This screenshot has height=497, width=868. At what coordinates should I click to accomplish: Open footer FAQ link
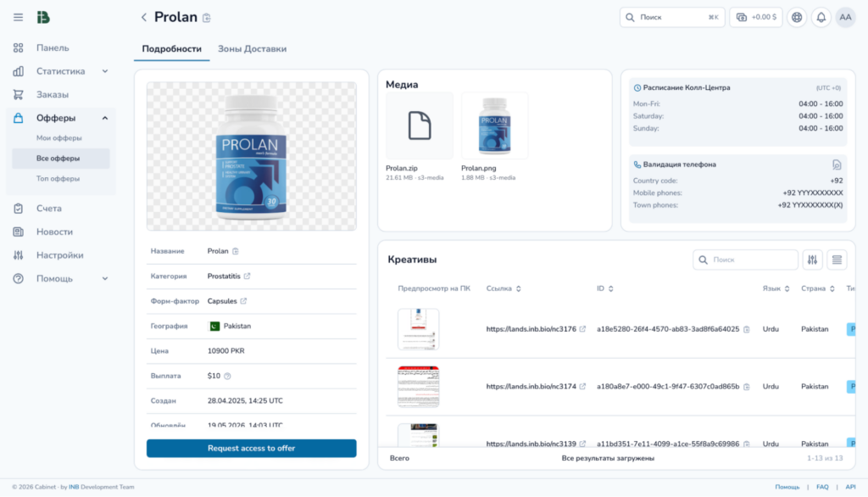click(x=822, y=487)
